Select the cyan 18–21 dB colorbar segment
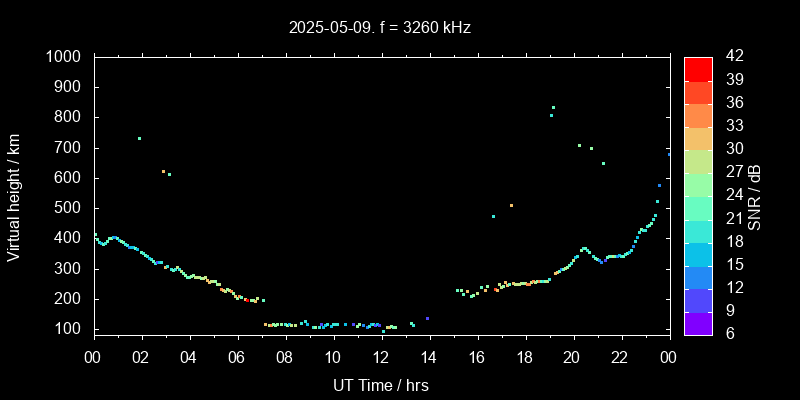Viewport: 800px width, 400px height. [698, 230]
